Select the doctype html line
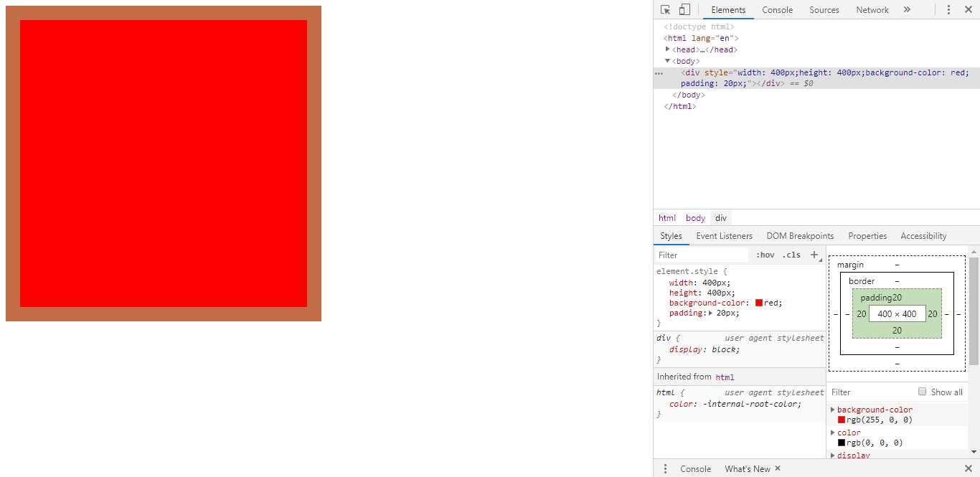The width and height of the screenshot is (980, 477). 699,27
